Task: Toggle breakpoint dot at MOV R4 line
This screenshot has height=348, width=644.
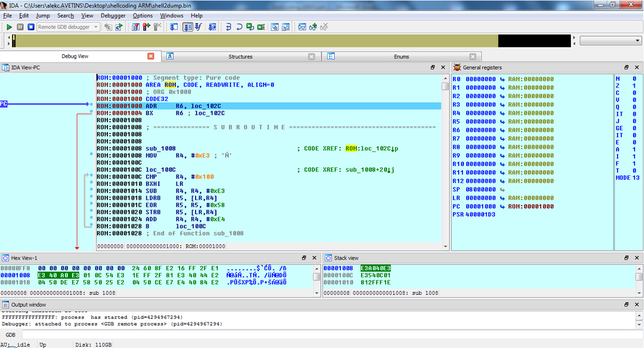Action: [x=91, y=155]
